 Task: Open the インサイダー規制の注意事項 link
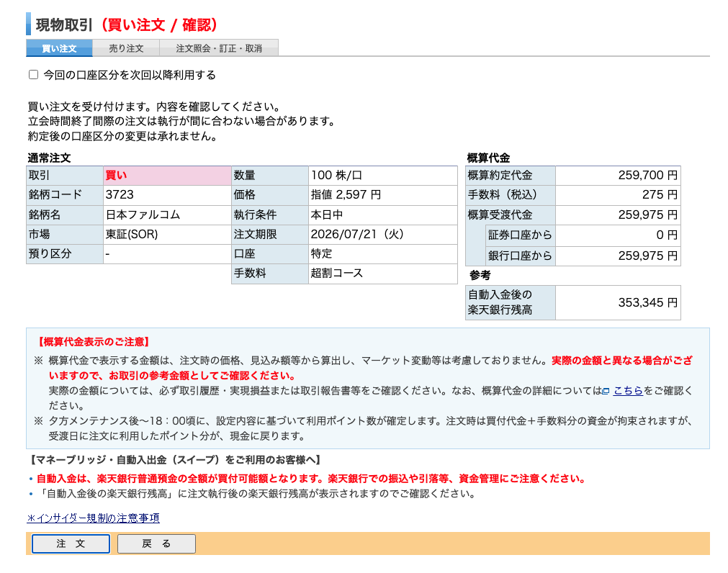pos(94,518)
